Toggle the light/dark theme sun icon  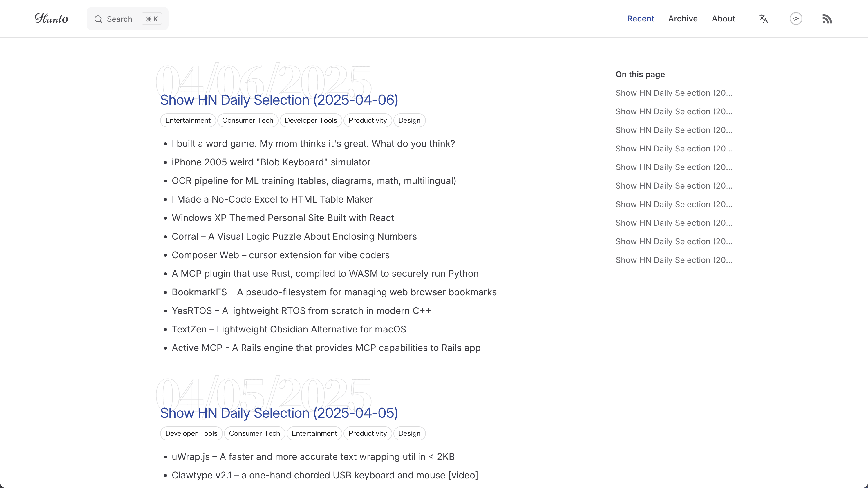[x=796, y=19]
